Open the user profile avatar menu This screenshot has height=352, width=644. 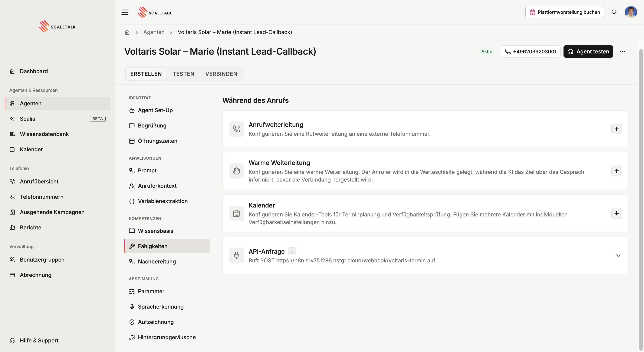pyautogui.click(x=631, y=12)
